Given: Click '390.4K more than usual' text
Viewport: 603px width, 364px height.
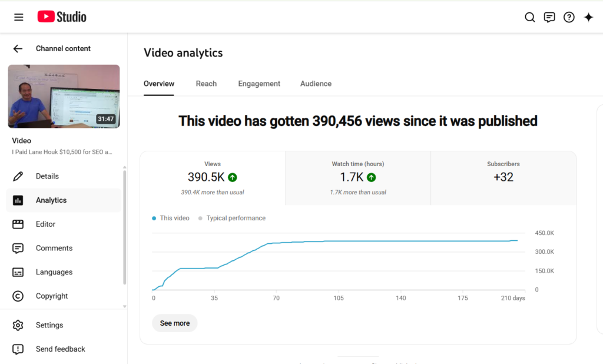Looking at the screenshot, I should (x=213, y=193).
